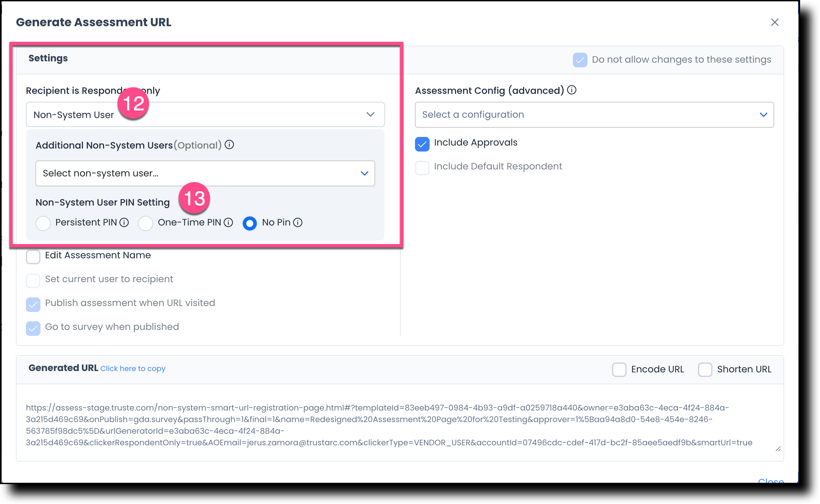
Task: Click the 'Settings' header text
Action: click(48, 58)
